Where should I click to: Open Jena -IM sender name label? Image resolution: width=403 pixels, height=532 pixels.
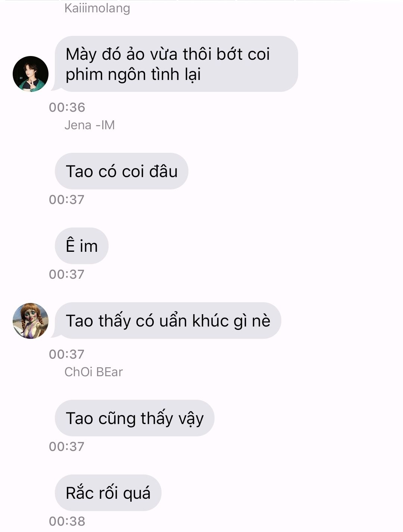coord(90,125)
